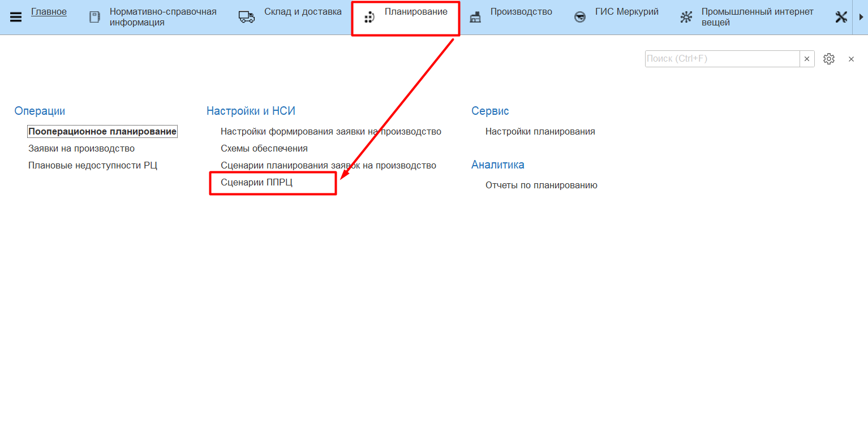Open Отчеты по планированию
The image size is (868, 432).
click(542, 185)
